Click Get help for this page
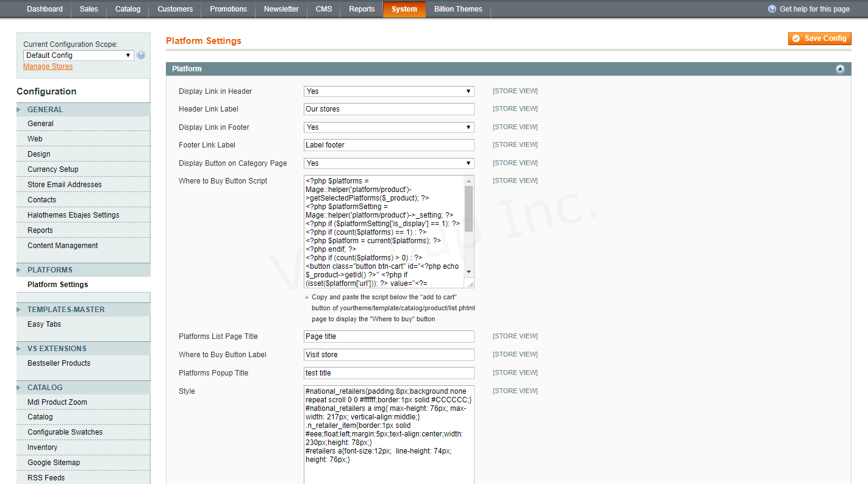 coord(814,9)
